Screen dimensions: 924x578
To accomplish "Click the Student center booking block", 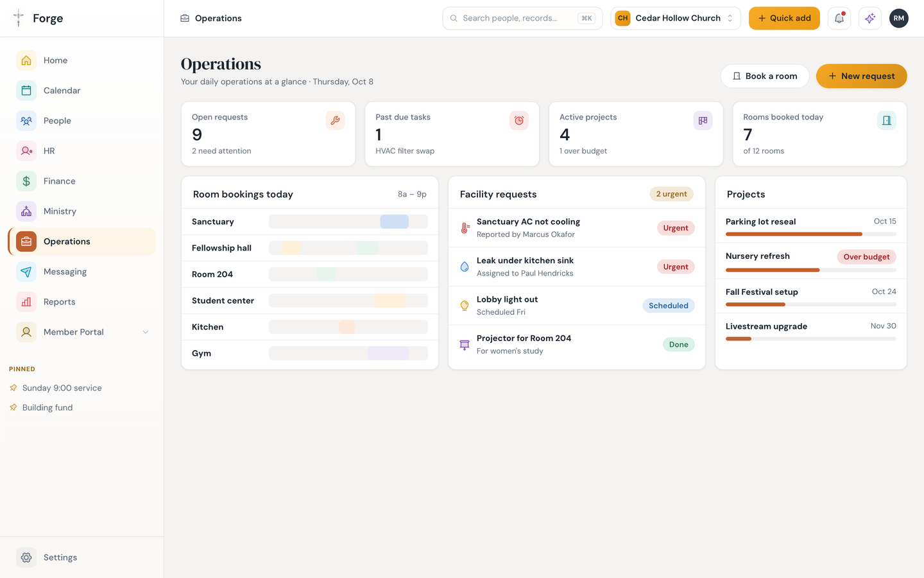I will [x=389, y=301].
